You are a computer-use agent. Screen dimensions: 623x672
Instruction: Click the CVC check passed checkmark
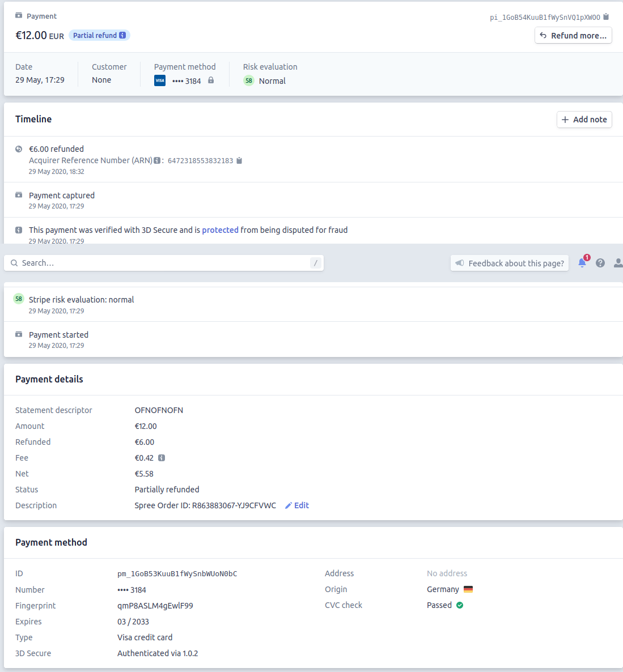click(460, 605)
